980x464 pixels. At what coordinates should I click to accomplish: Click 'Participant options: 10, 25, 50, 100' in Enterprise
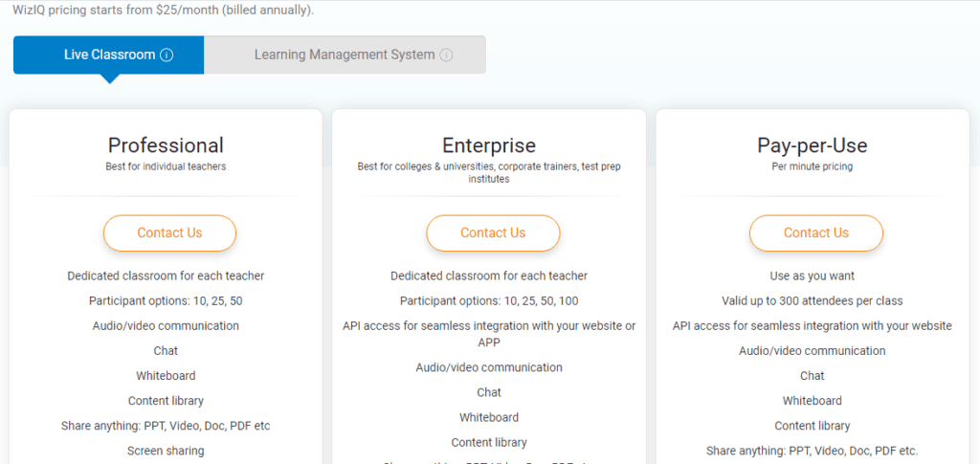pyautogui.click(x=488, y=300)
